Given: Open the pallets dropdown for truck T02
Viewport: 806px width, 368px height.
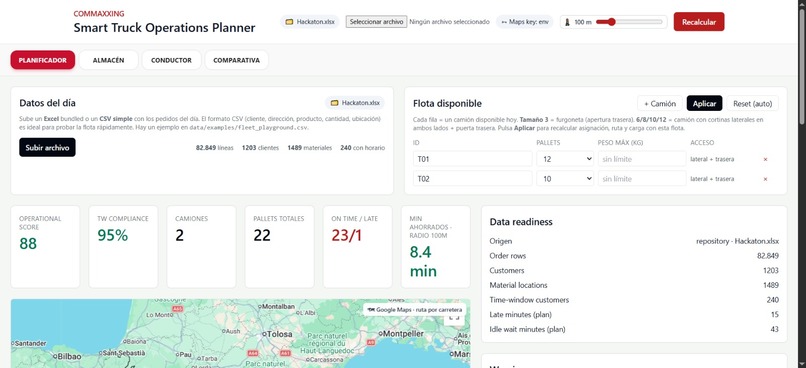Looking at the screenshot, I should (565, 179).
